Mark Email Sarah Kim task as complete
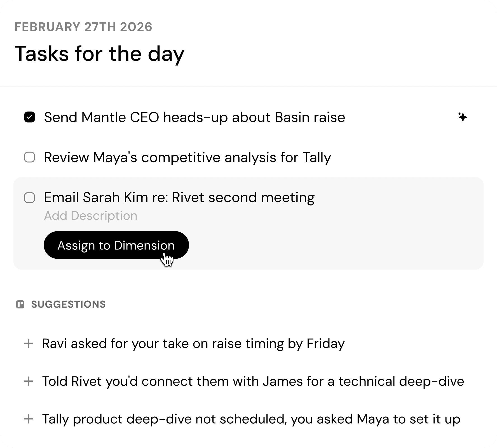 30,198
